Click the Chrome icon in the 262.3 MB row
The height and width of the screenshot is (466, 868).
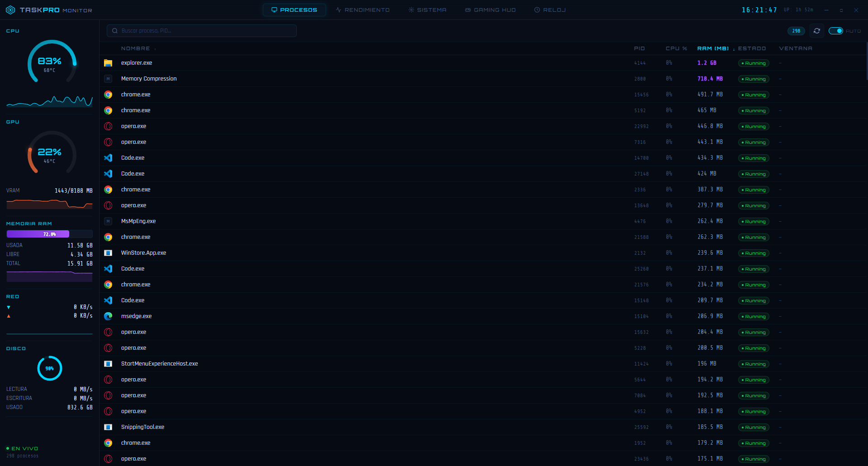coord(108,237)
